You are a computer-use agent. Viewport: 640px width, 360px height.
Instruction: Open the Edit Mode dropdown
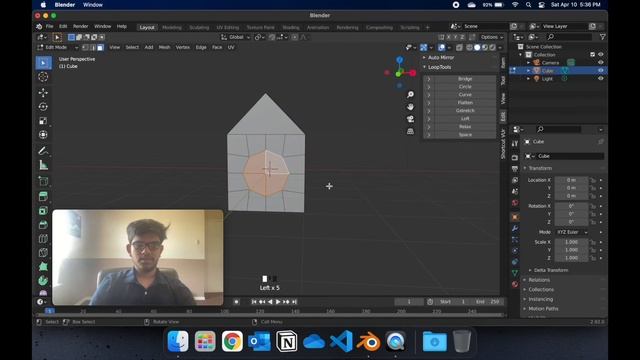[x=58, y=47]
